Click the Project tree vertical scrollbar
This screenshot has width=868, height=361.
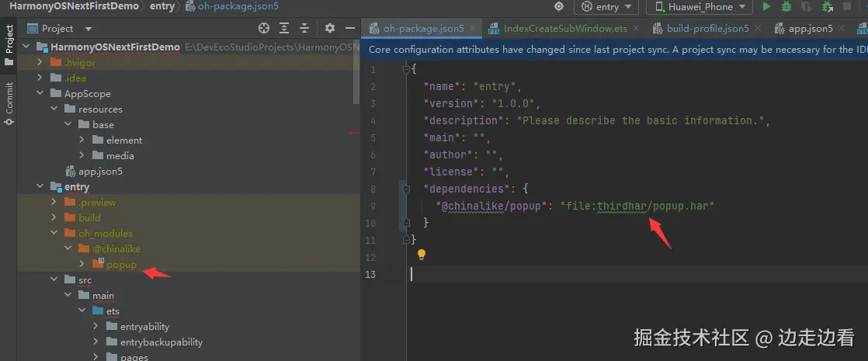pyautogui.click(x=356, y=72)
